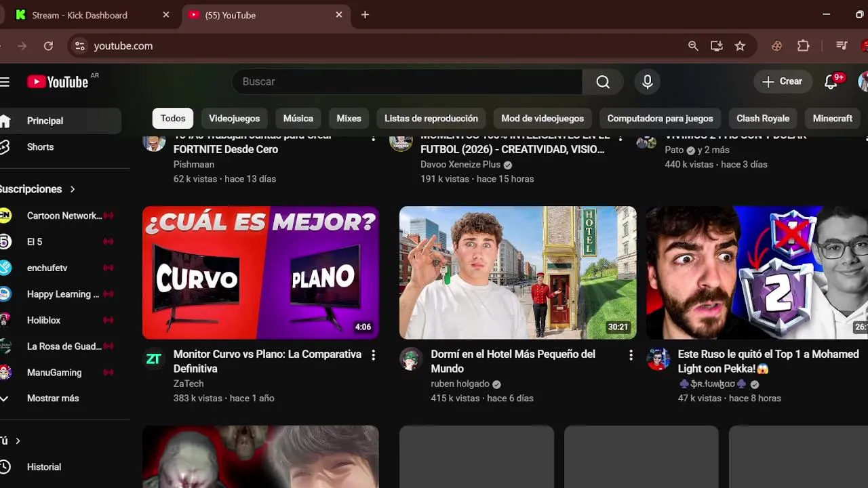Open Cartoon Network subscription

pyautogui.click(x=60, y=216)
